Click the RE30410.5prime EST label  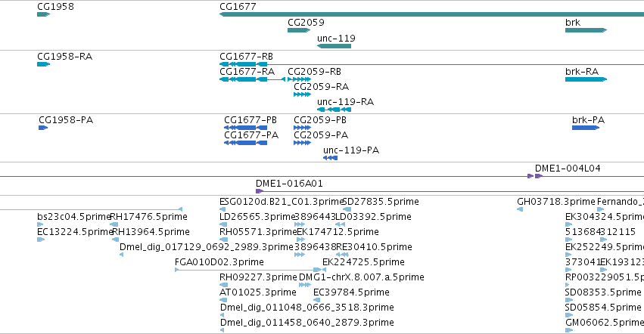[x=374, y=247]
